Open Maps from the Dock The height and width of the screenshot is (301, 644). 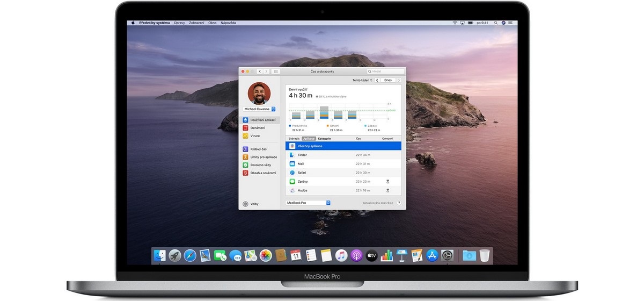250,256
